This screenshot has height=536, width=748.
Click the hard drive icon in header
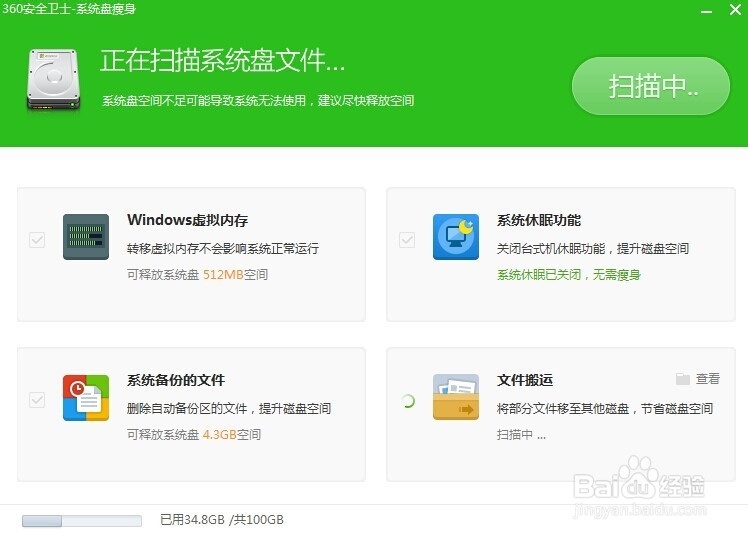[x=53, y=80]
